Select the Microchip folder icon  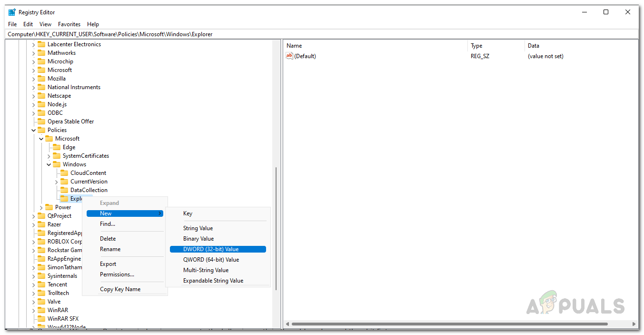pyautogui.click(x=41, y=61)
